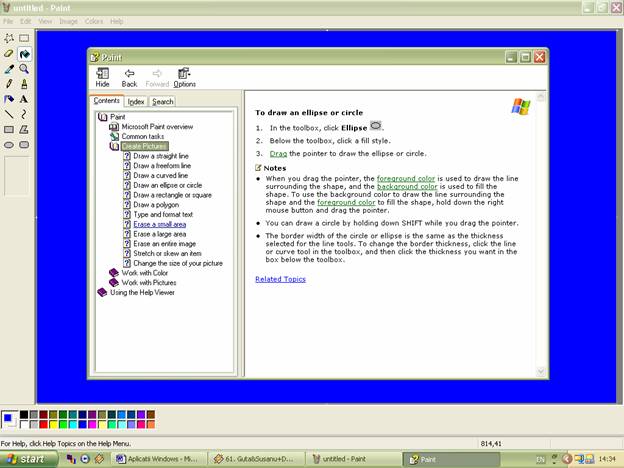Screen dimensions: 624x468
Task: Pick the Pick Color eyedropper tool
Action: tap(9, 69)
